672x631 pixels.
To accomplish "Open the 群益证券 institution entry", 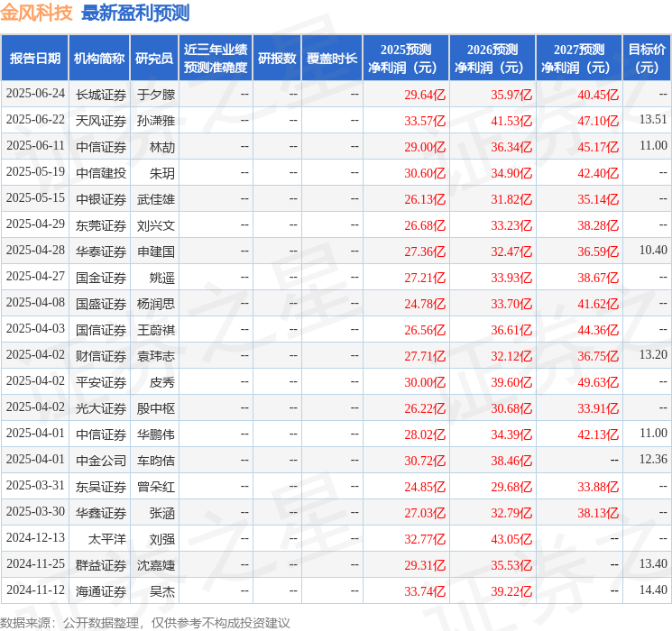I will coord(100,564).
